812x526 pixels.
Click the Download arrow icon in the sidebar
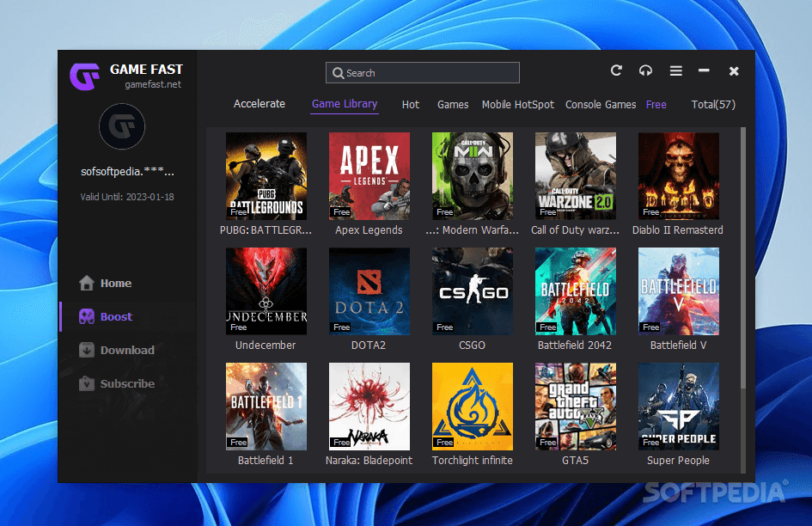coord(87,351)
